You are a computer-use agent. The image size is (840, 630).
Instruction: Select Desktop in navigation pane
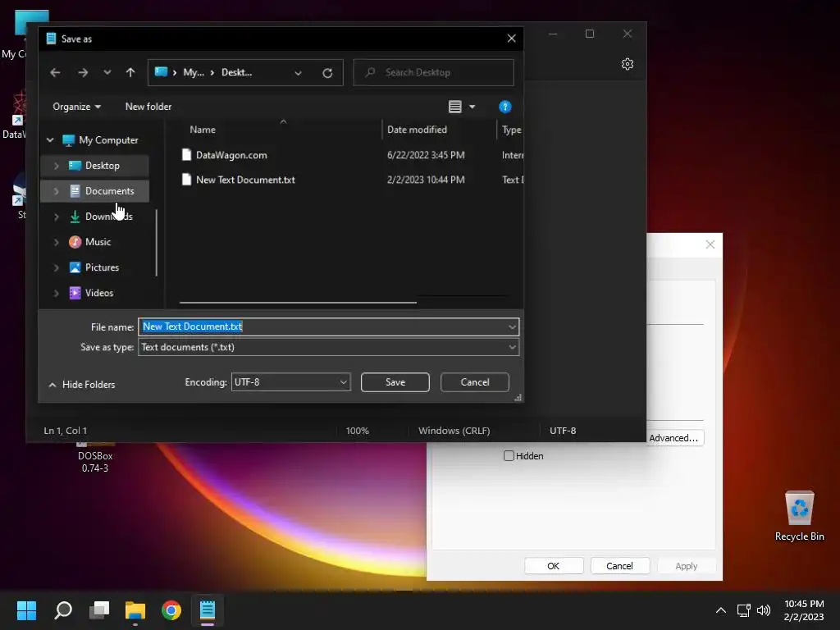pyautogui.click(x=103, y=166)
